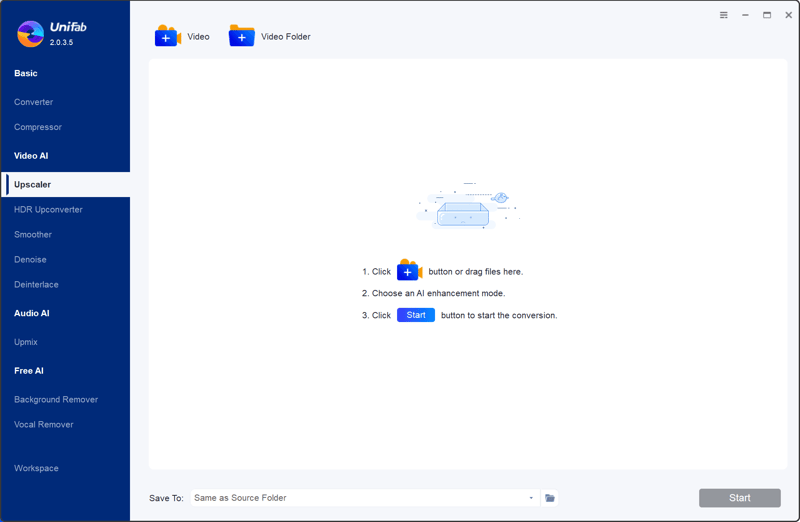Click the Add Video camera icon

pyautogui.click(x=167, y=37)
